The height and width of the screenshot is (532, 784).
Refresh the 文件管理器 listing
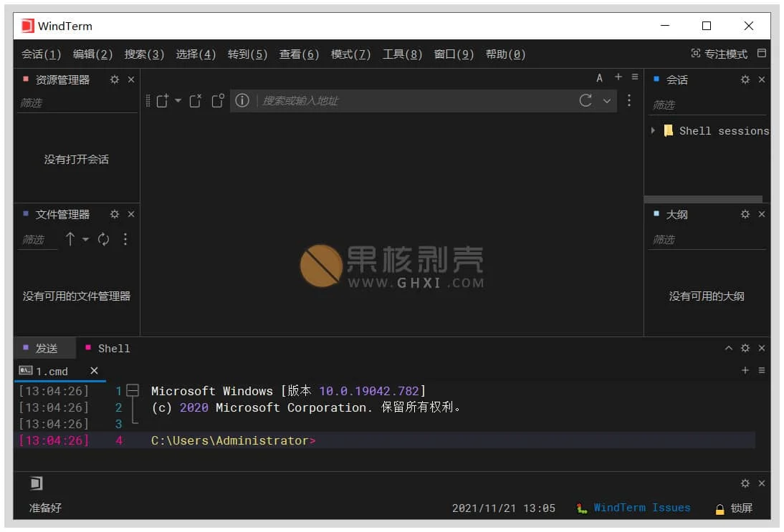(103, 239)
